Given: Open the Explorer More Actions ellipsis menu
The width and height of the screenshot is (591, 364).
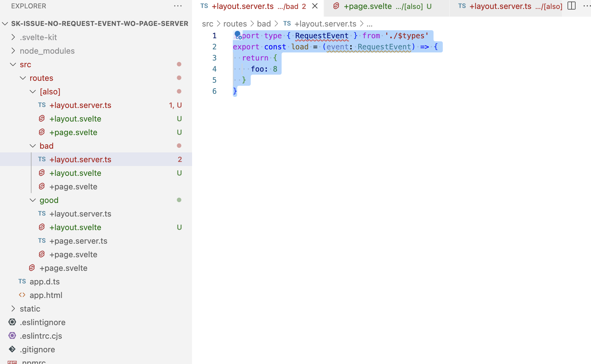Looking at the screenshot, I should [x=178, y=6].
